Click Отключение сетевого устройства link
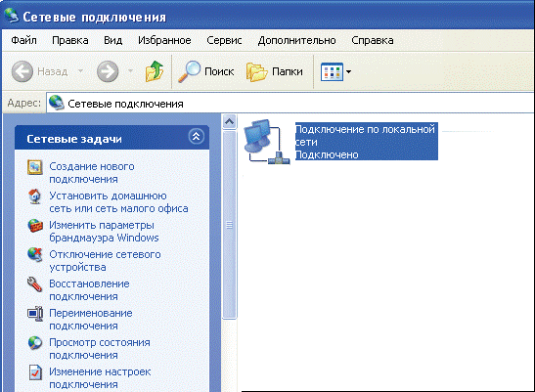This screenshot has width=535, height=392. coord(105,261)
